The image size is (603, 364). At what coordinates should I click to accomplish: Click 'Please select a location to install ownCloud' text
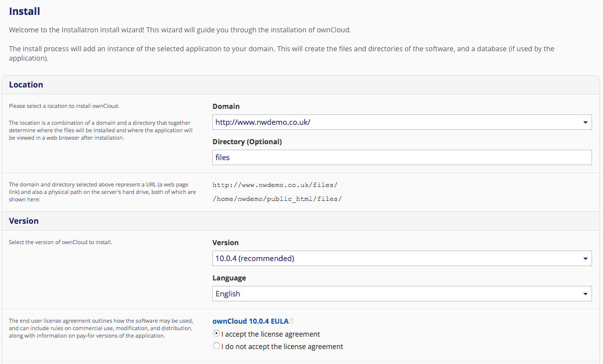pos(64,106)
